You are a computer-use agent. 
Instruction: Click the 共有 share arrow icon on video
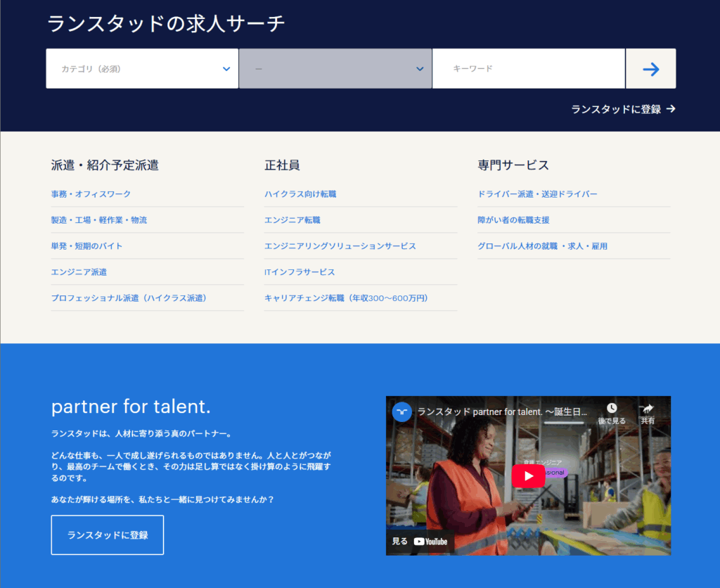pyautogui.click(x=648, y=409)
